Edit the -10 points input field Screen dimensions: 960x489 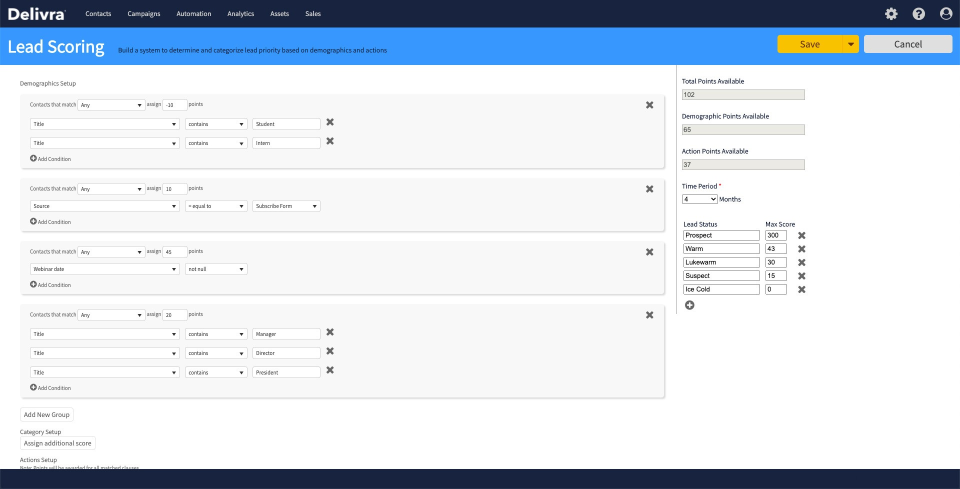click(x=175, y=105)
